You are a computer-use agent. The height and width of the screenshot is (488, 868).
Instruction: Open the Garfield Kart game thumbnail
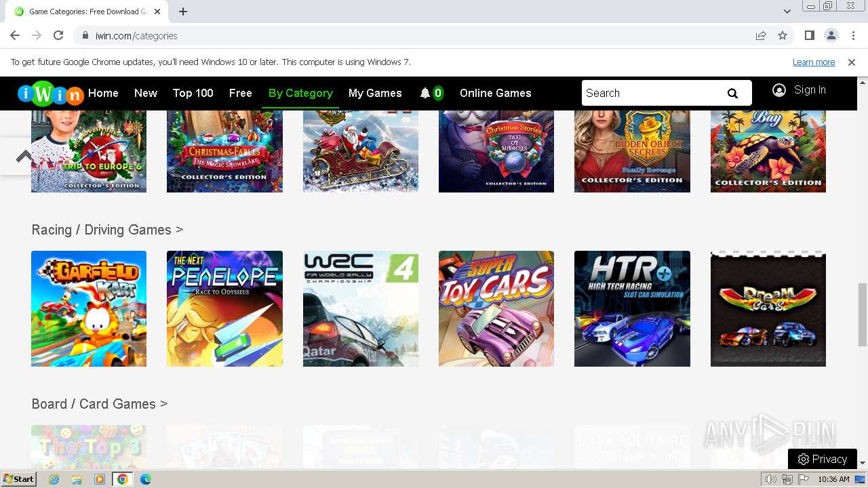pos(89,309)
